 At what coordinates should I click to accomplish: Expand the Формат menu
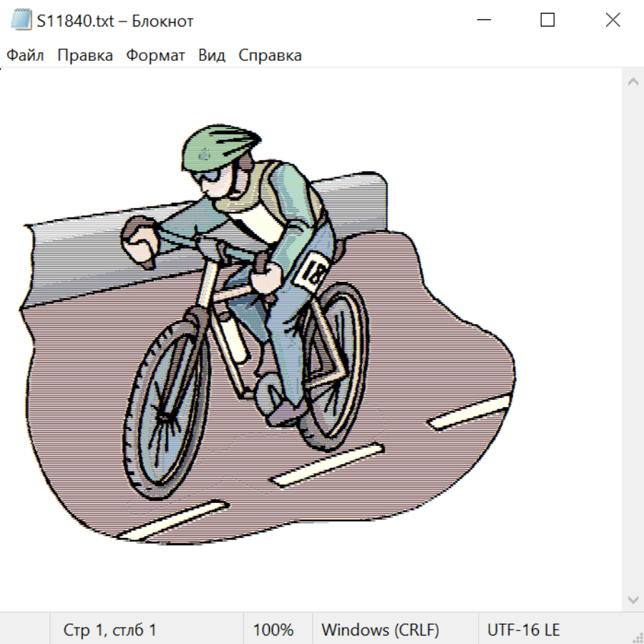click(155, 56)
